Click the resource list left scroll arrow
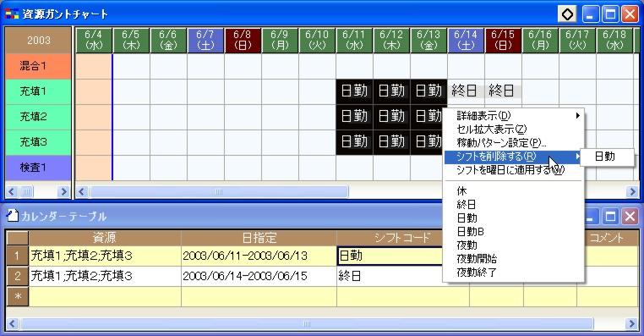This screenshot has height=336, width=644. pyautogui.click(x=12, y=191)
